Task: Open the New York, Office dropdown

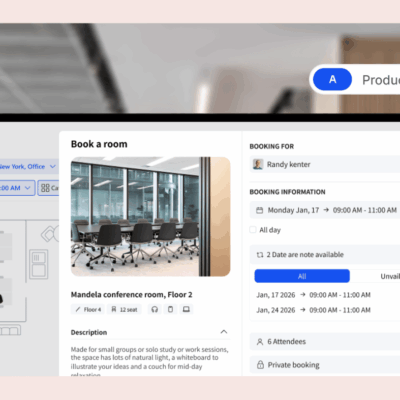Action: pos(28,166)
